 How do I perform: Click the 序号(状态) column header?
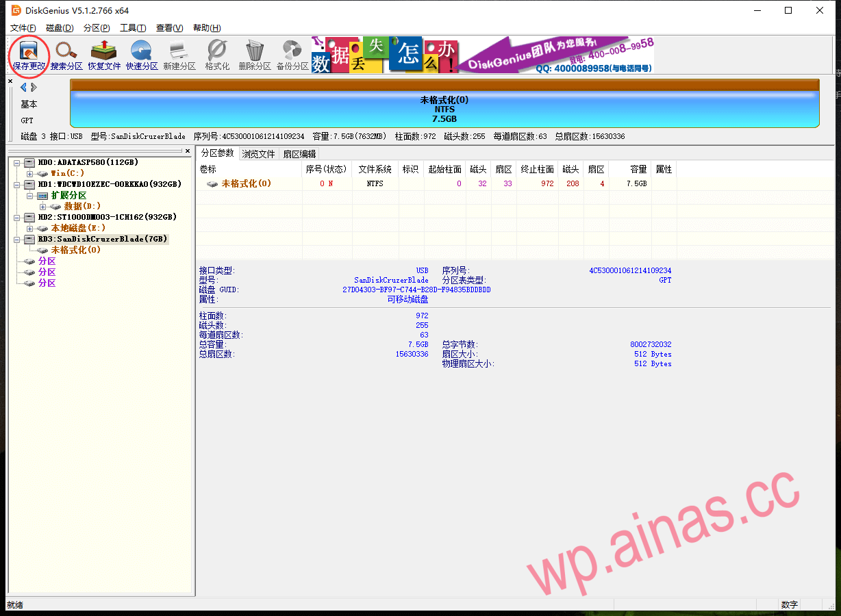326,169
